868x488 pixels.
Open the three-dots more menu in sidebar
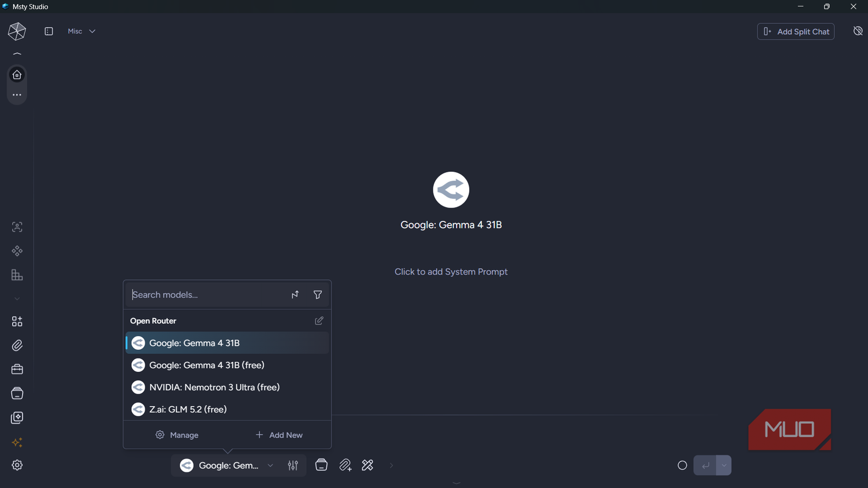click(17, 95)
